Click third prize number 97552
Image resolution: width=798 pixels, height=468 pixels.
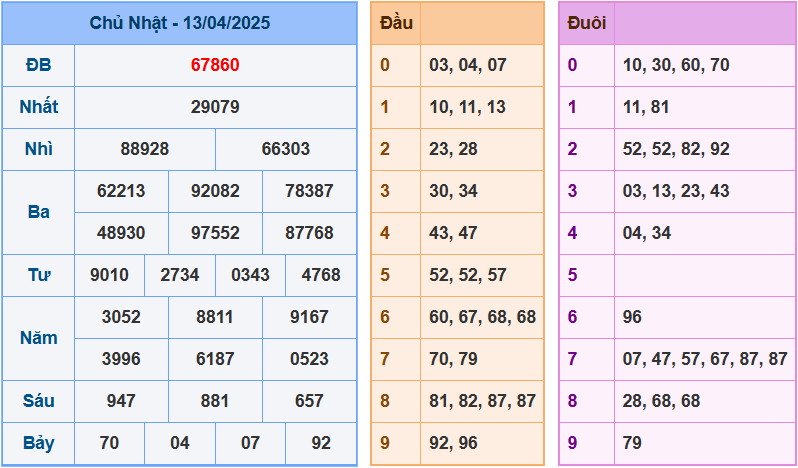[215, 233]
